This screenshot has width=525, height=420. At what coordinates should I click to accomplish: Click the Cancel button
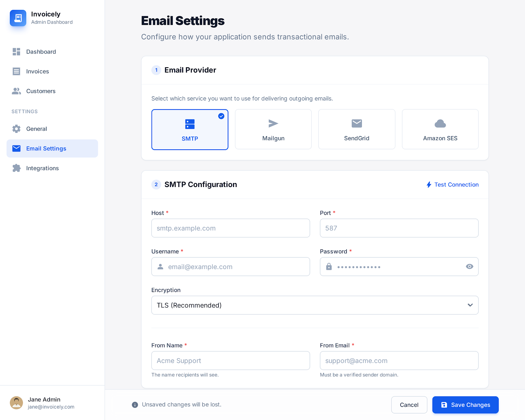(x=409, y=405)
